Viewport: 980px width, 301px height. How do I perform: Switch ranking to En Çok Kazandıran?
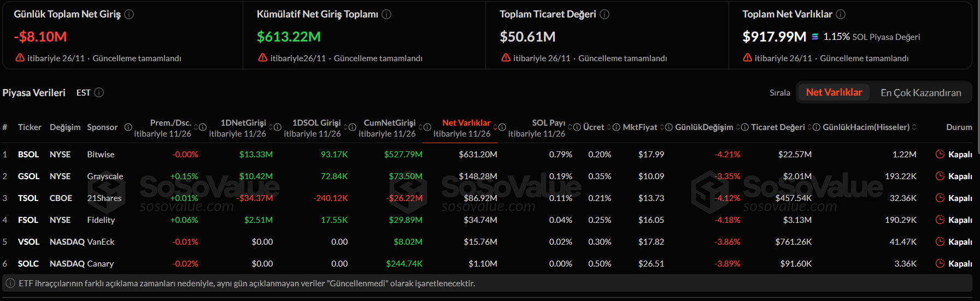pyautogui.click(x=920, y=92)
